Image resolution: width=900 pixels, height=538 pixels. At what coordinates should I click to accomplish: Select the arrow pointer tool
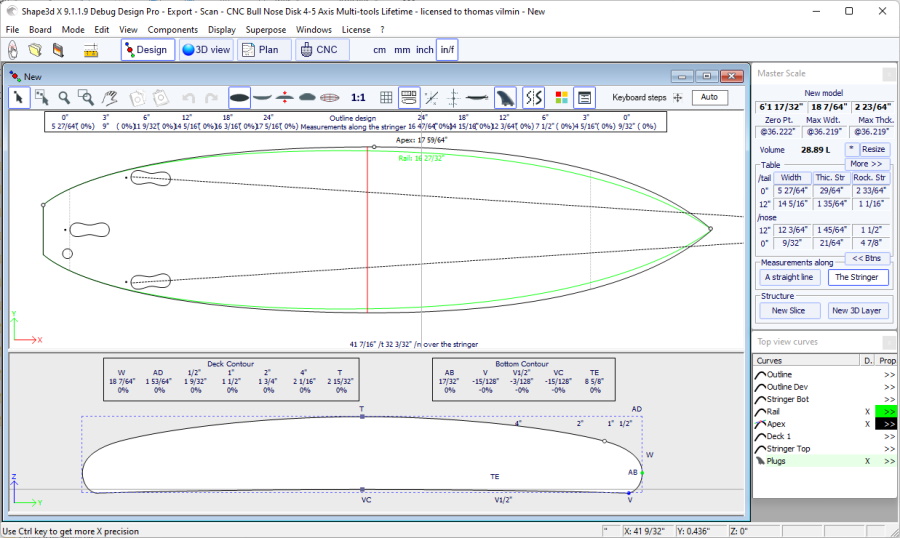coord(19,97)
